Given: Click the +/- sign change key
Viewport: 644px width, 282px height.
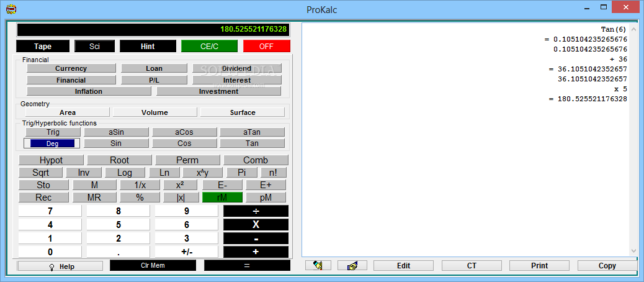Looking at the screenshot, I should (x=187, y=252).
